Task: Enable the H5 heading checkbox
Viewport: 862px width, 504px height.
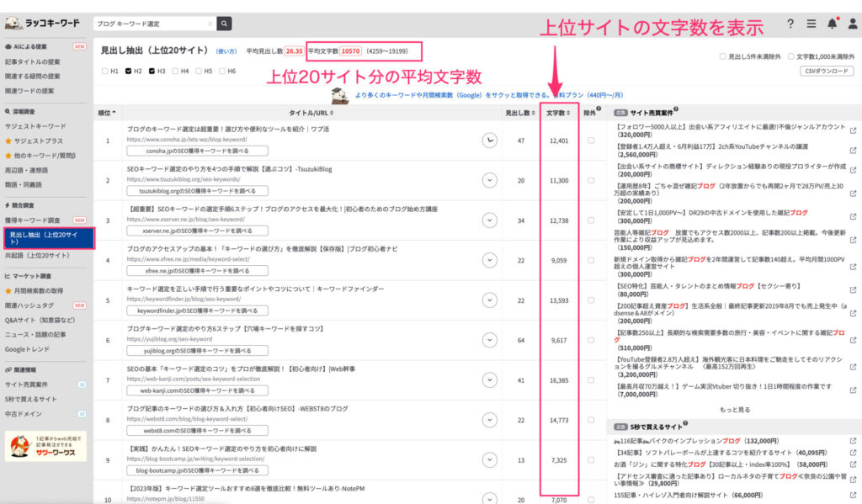Action: point(199,71)
